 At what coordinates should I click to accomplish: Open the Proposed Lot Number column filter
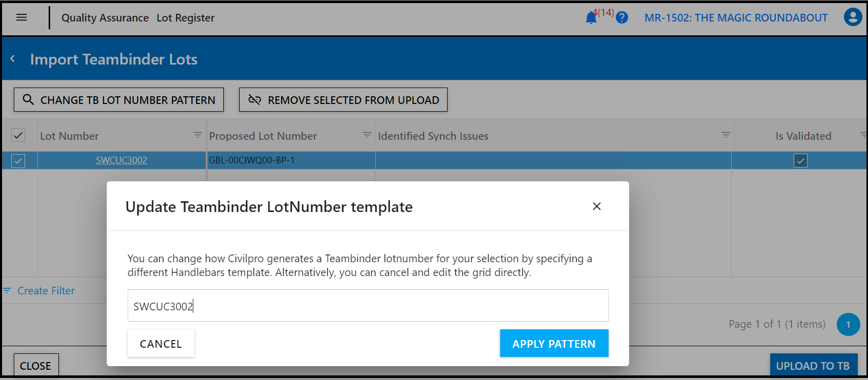[x=367, y=135]
